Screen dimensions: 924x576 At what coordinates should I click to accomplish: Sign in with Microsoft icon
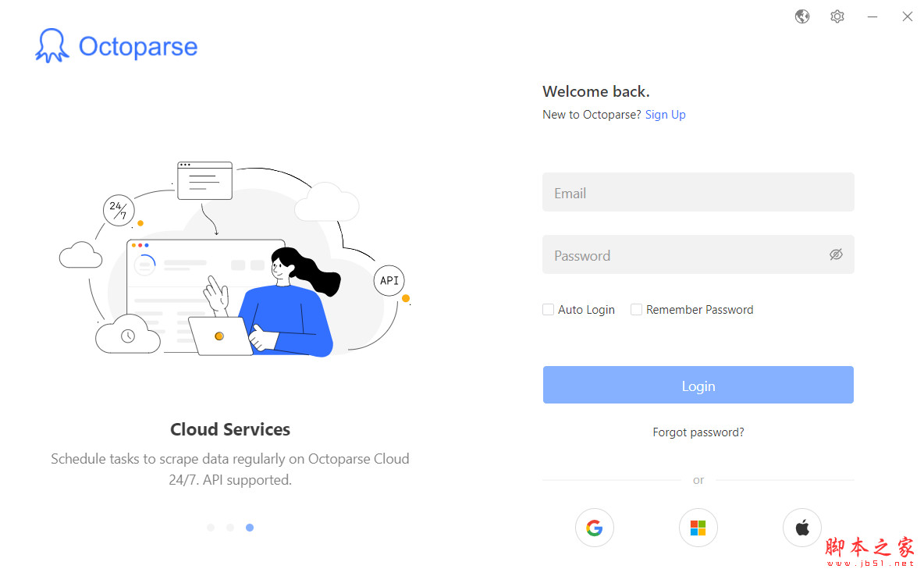698,528
